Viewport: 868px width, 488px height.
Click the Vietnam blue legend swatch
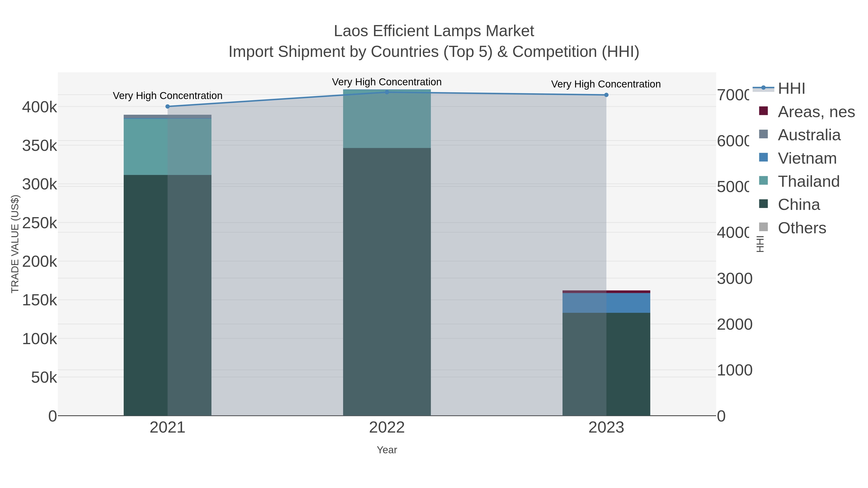coord(763,157)
